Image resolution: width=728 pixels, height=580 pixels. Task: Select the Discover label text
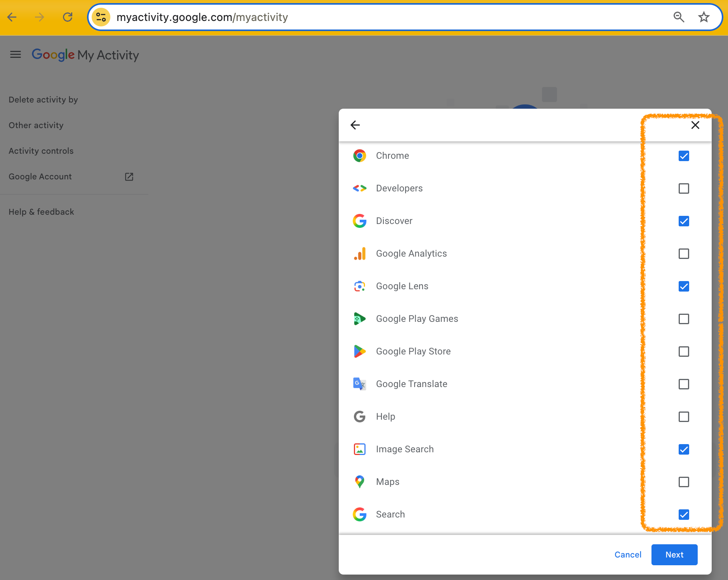(394, 221)
